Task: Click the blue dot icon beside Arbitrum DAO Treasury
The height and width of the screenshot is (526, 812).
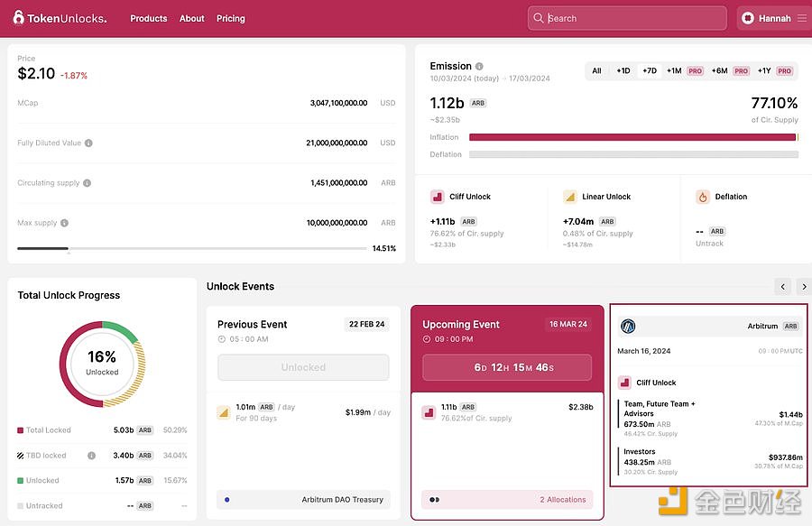Action: 227,500
